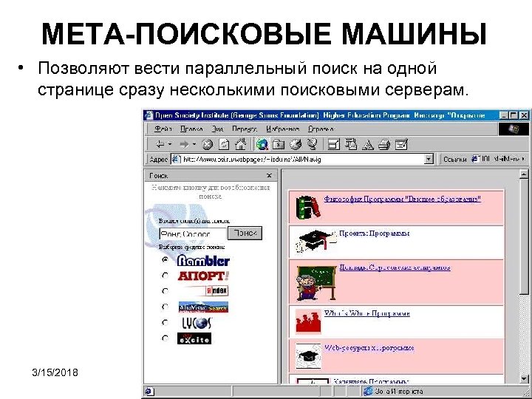Open the Вид menu

217,129
